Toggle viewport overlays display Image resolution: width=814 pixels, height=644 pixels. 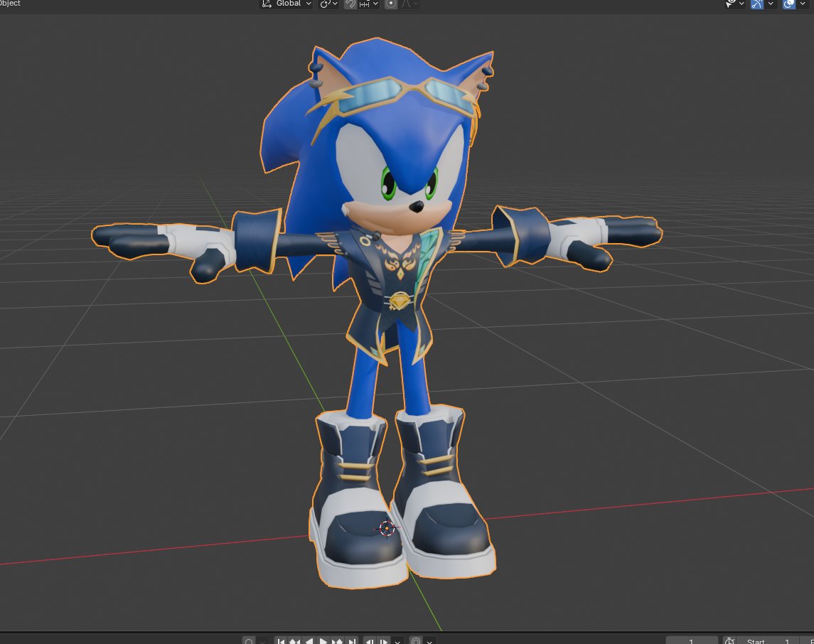pyautogui.click(x=788, y=4)
